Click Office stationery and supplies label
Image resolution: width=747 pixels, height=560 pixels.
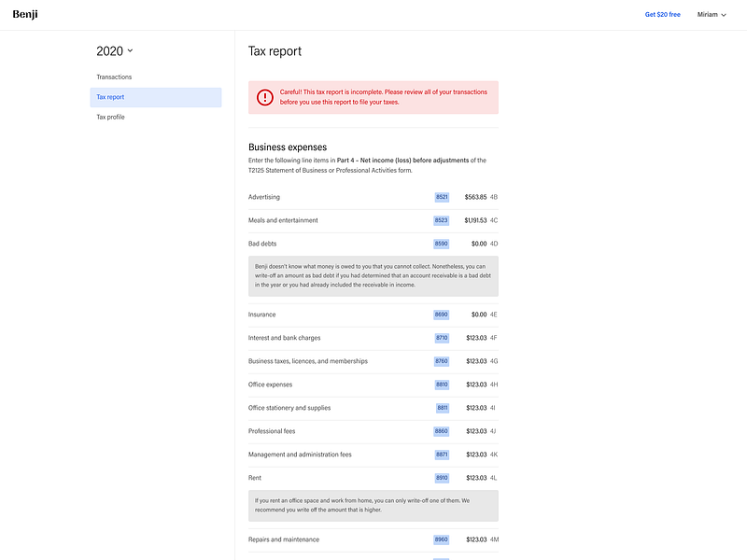point(289,408)
